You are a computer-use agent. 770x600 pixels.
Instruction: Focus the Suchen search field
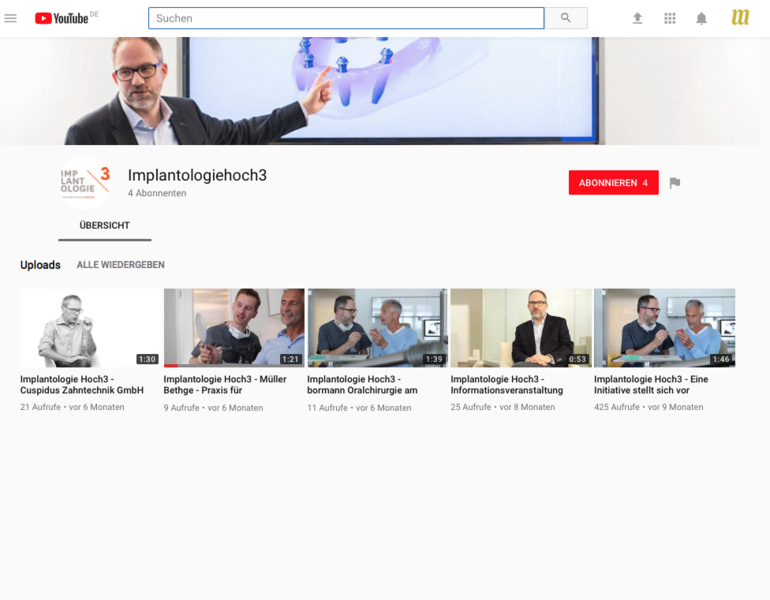click(x=345, y=18)
